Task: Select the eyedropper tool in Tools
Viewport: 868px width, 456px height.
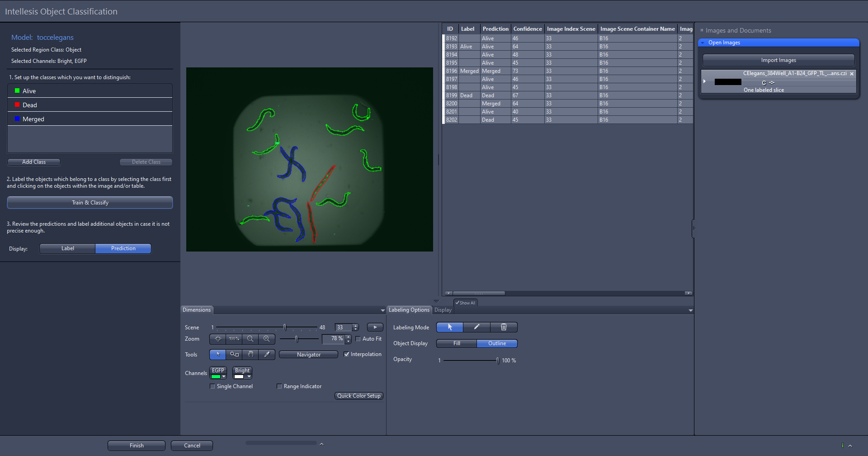Action: pos(267,355)
